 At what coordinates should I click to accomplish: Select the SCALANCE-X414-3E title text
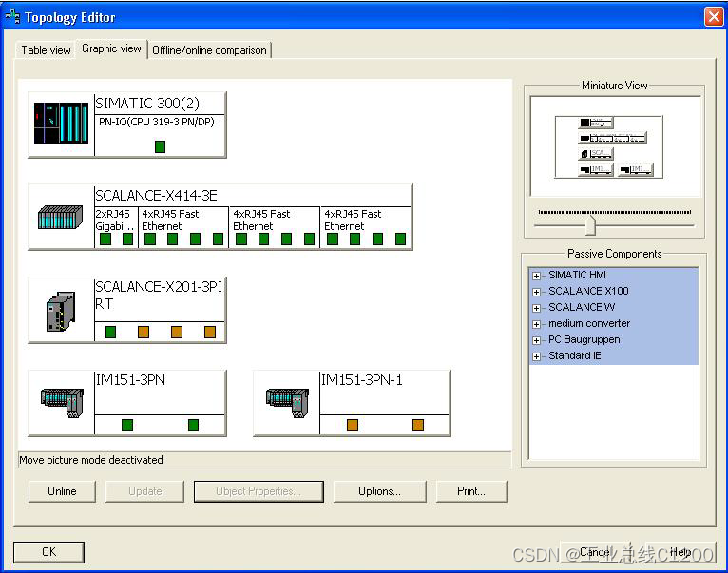coord(156,196)
